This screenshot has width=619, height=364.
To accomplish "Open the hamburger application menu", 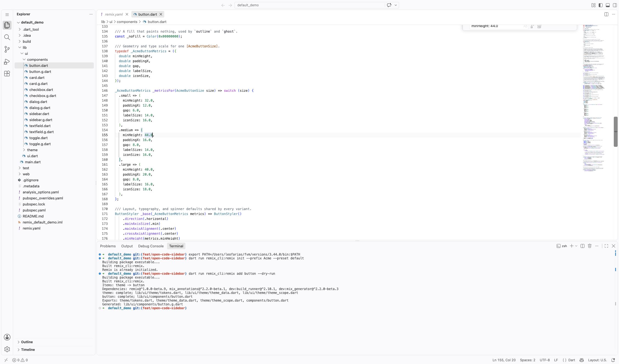I will coord(7,15).
